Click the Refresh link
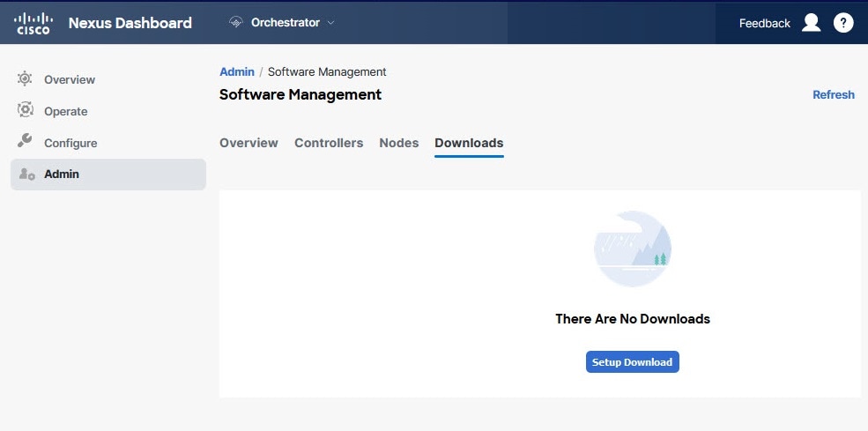The image size is (868, 431). click(x=833, y=94)
